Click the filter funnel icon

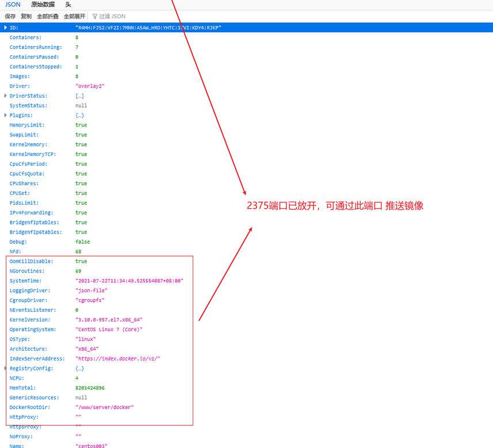[x=95, y=16]
